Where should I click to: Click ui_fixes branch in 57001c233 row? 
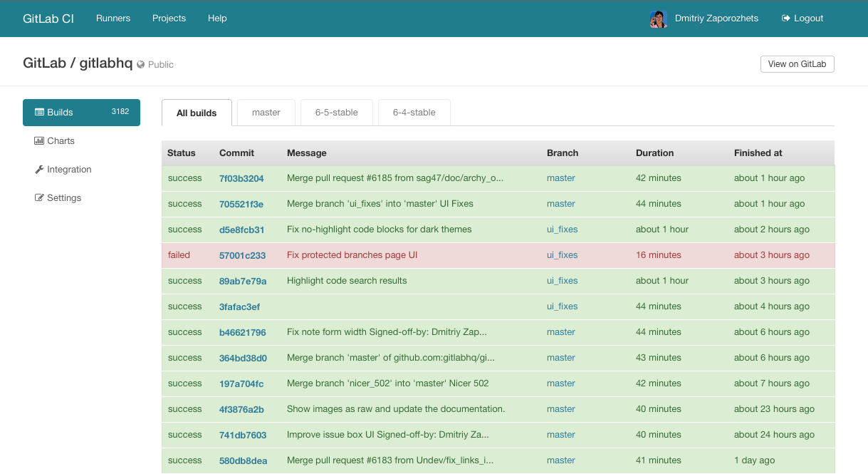[562, 255]
